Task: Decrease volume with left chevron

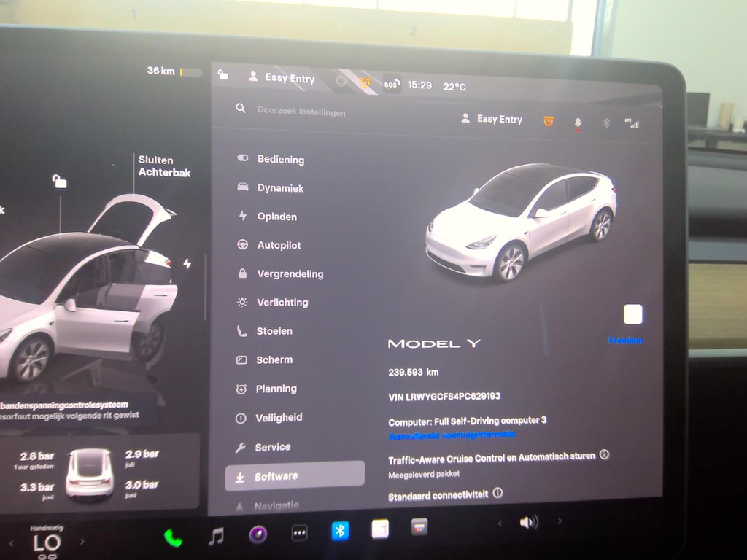Action: (500, 524)
